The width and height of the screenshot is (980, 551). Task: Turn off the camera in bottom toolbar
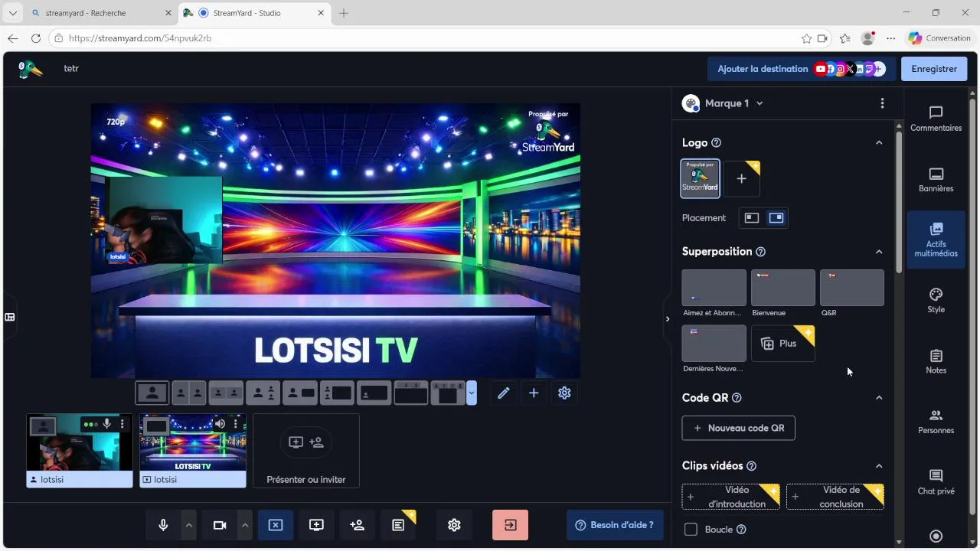(x=220, y=525)
